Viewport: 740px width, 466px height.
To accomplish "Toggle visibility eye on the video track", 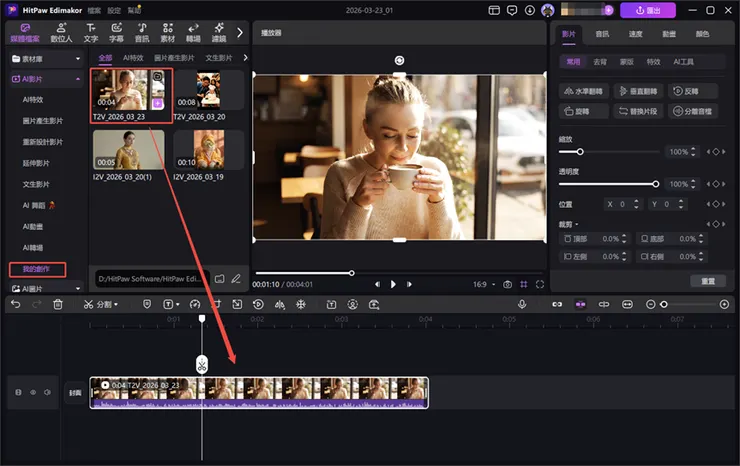I will click(x=32, y=392).
